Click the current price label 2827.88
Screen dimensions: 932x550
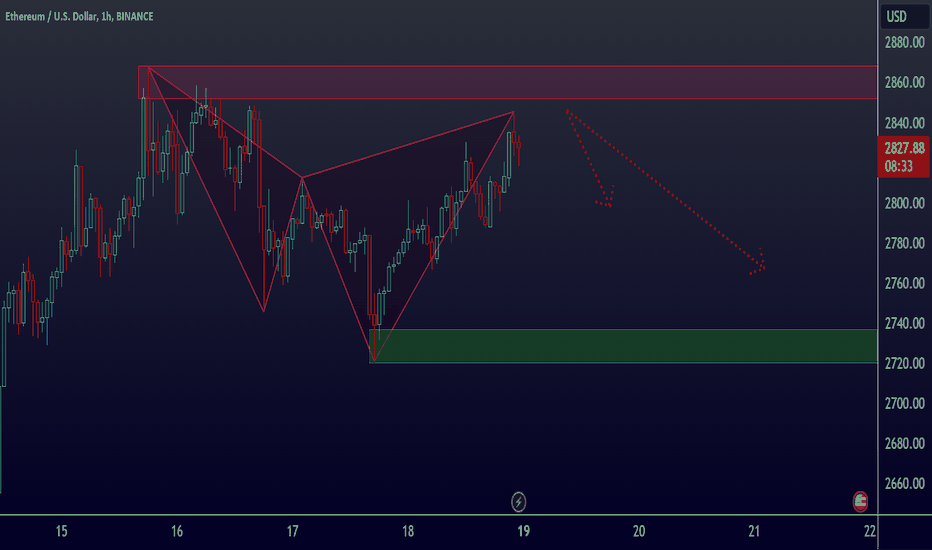(904, 148)
